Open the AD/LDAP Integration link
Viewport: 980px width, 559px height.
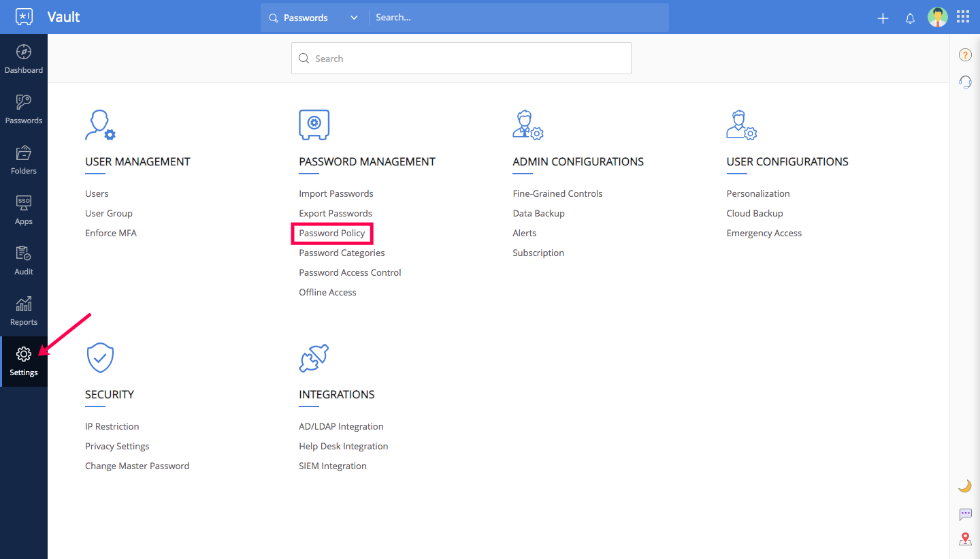[341, 426]
